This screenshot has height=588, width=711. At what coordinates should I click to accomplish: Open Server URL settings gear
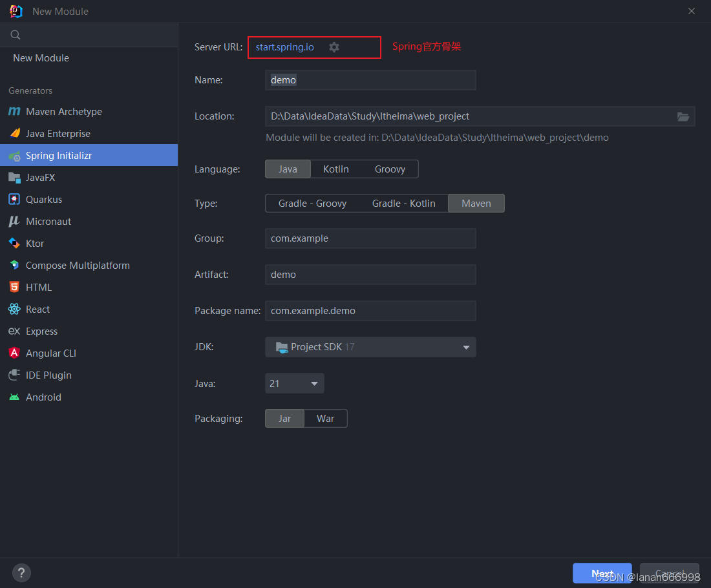[334, 47]
